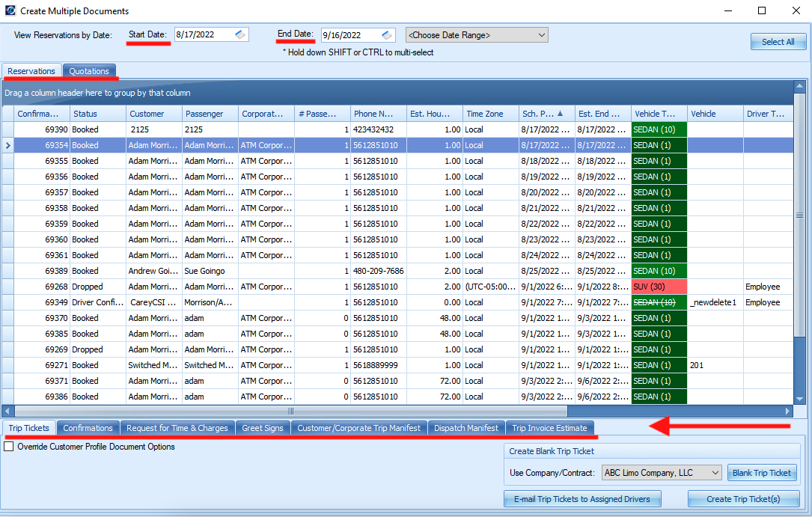Click vehicle cell 201

pos(715,365)
